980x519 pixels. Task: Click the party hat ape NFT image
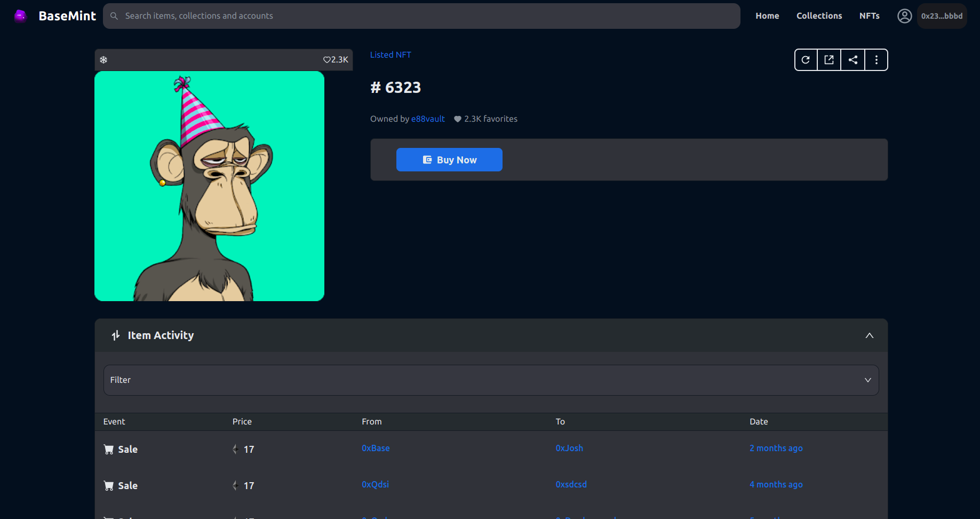tap(209, 186)
